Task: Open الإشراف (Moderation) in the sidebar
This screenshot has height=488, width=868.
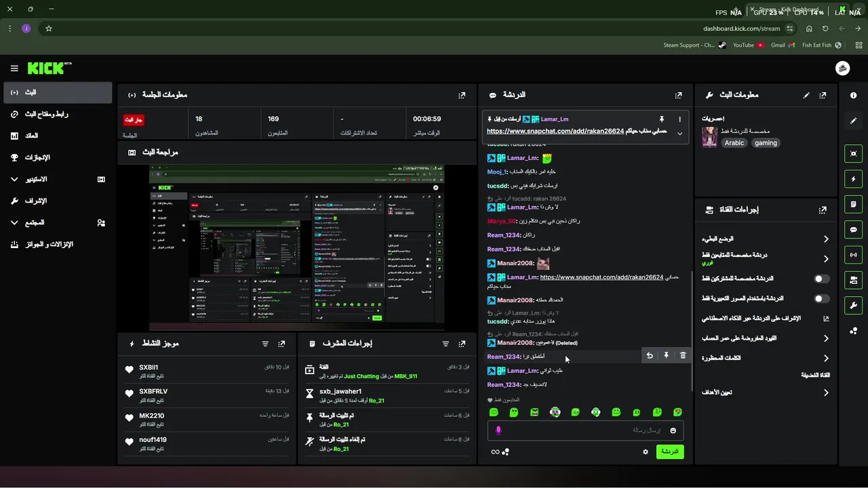Action: [x=57, y=201]
